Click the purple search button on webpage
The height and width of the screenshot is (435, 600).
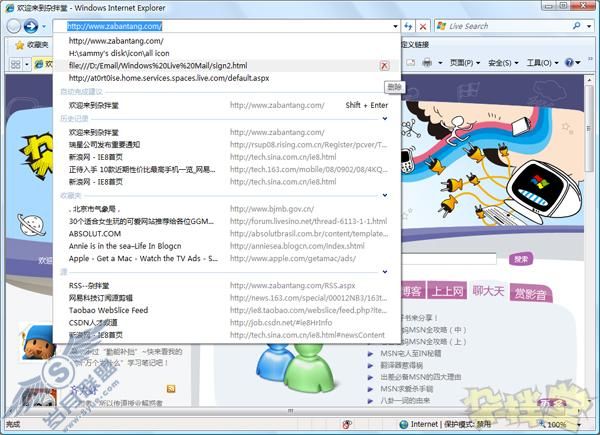click(x=521, y=259)
